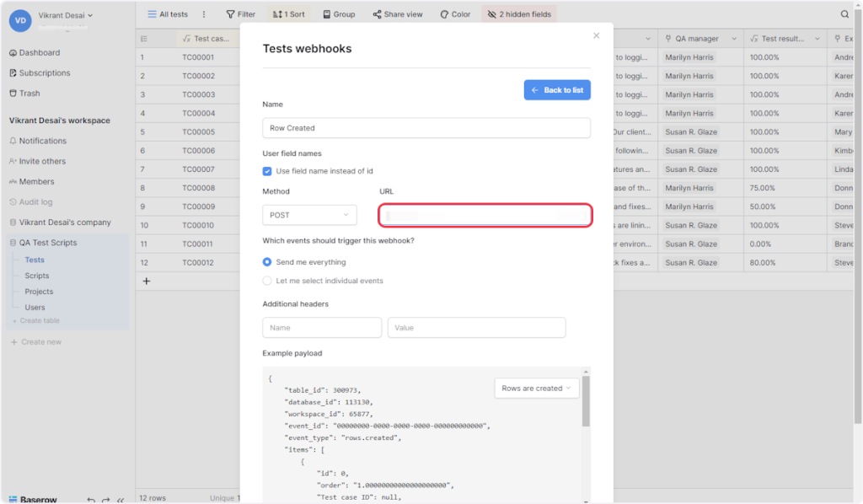863x504 pixels.
Task: Open the Share view option
Action: (x=397, y=14)
